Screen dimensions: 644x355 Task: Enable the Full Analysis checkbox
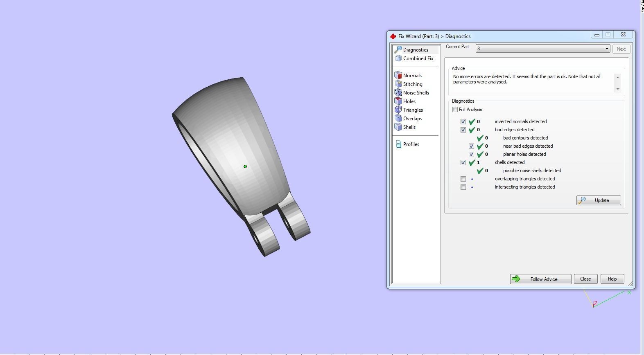[455, 110]
